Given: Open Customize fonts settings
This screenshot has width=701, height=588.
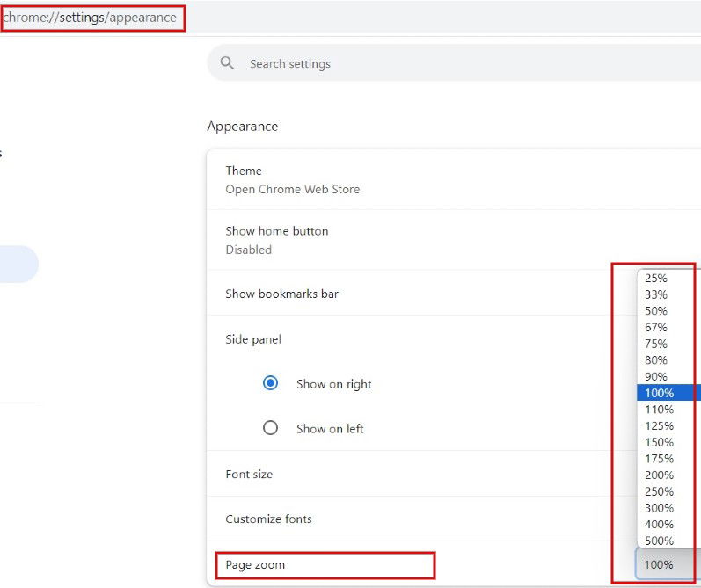Looking at the screenshot, I should coord(409,519).
